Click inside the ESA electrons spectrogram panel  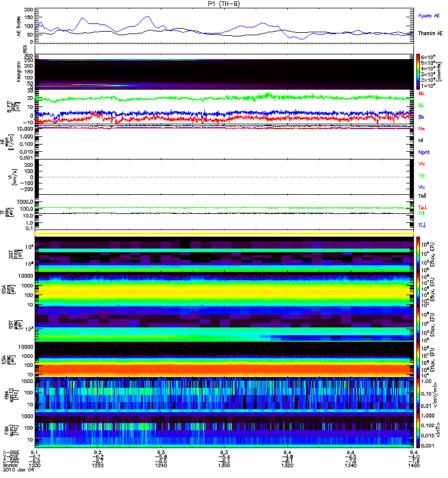pyautogui.click(x=224, y=360)
